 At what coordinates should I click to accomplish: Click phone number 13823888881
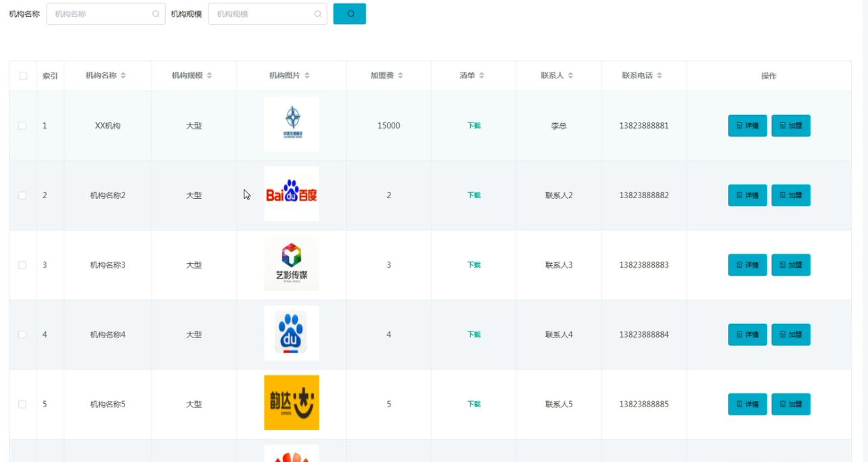(x=644, y=126)
